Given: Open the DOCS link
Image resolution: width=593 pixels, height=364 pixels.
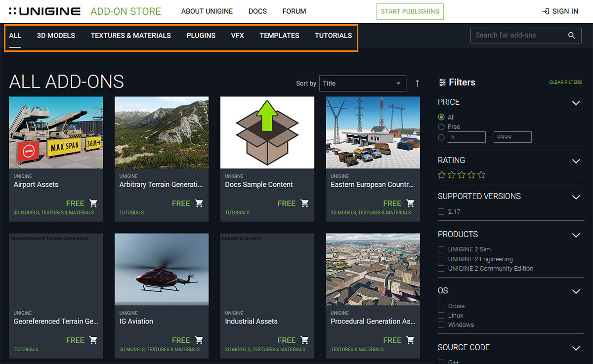Looking at the screenshot, I should point(257,11).
